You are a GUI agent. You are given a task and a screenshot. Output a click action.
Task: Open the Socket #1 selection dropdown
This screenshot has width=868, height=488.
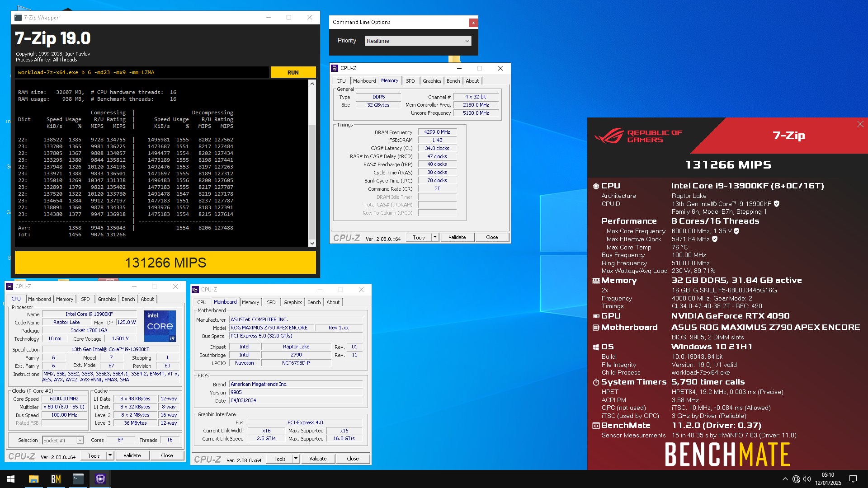click(x=63, y=440)
